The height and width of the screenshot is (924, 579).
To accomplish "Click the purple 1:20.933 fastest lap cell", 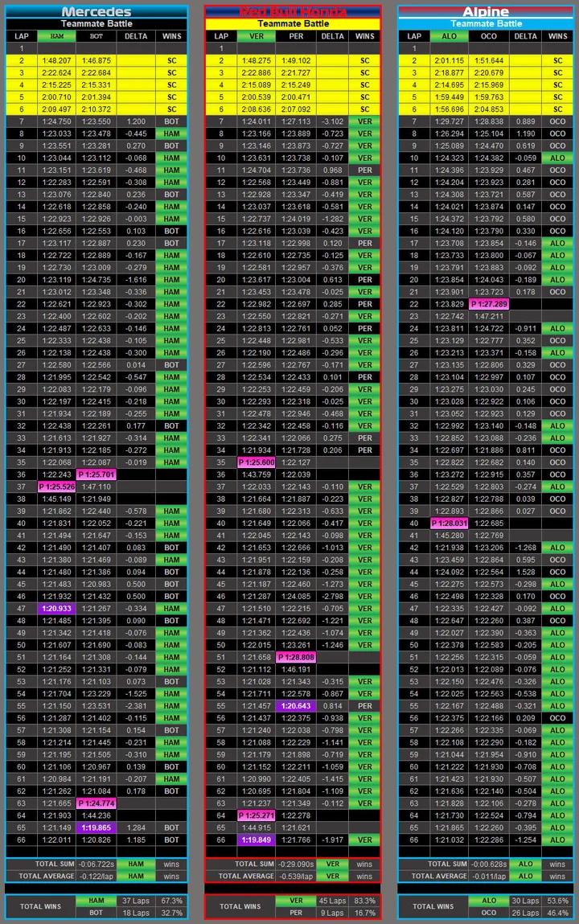I will (57, 608).
